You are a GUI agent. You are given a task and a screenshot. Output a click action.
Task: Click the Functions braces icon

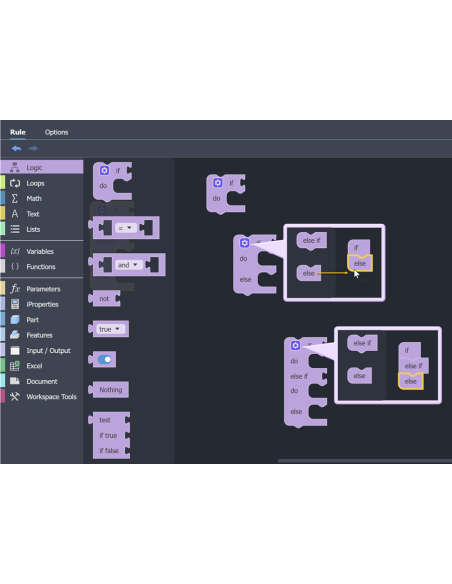[x=15, y=266]
